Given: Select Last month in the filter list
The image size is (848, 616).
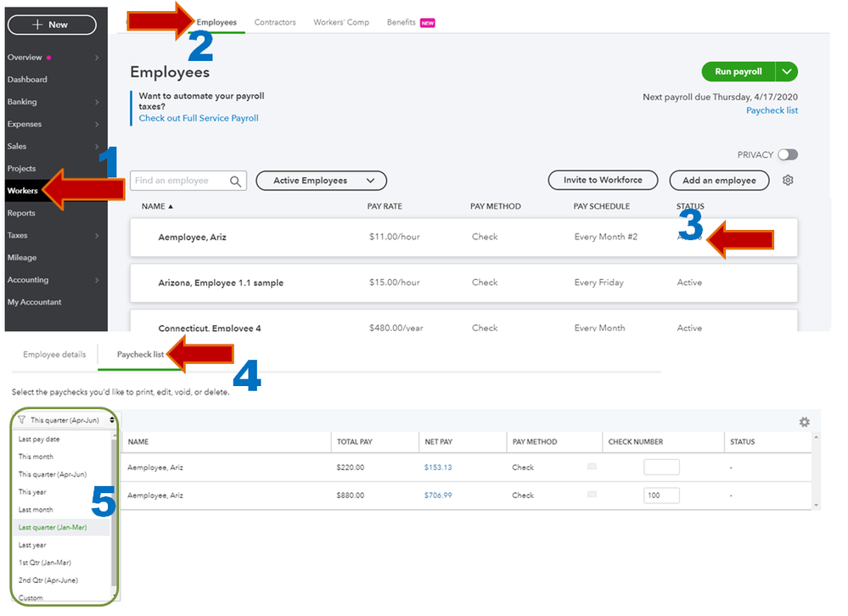Looking at the screenshot, I should pos(35,510).
